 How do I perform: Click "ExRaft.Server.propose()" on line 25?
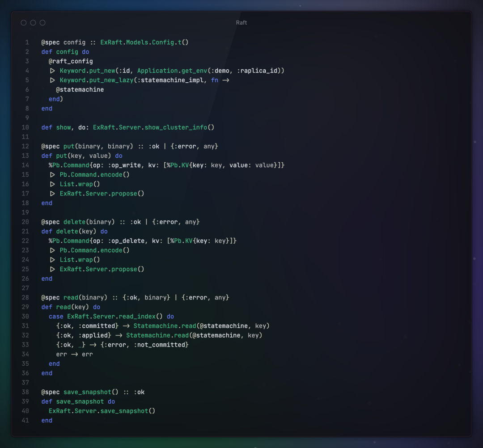tap(102, 270)
